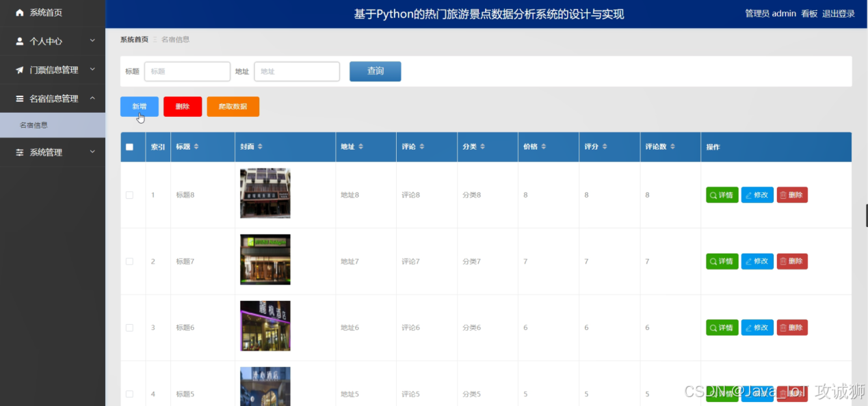This screenshot has width=868, height=406.
Task: Click the blue 新增 button
Action: [140, 107]
